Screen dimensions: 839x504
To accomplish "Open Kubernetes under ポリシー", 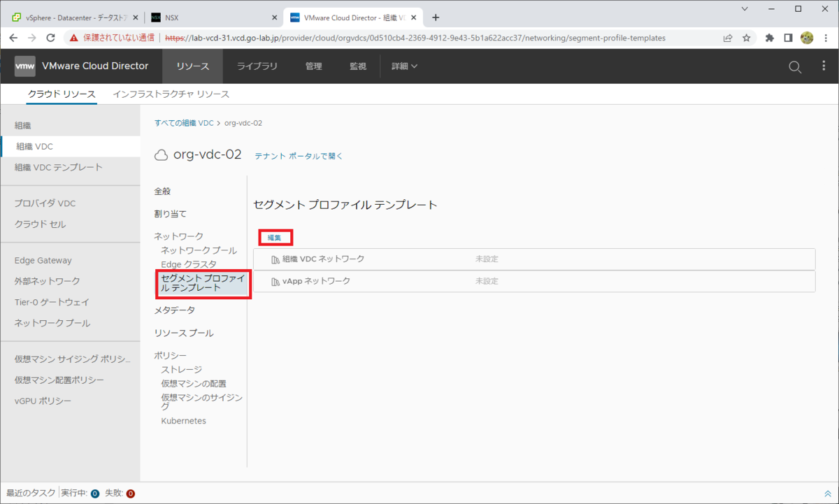I will (x=184, y=421).
